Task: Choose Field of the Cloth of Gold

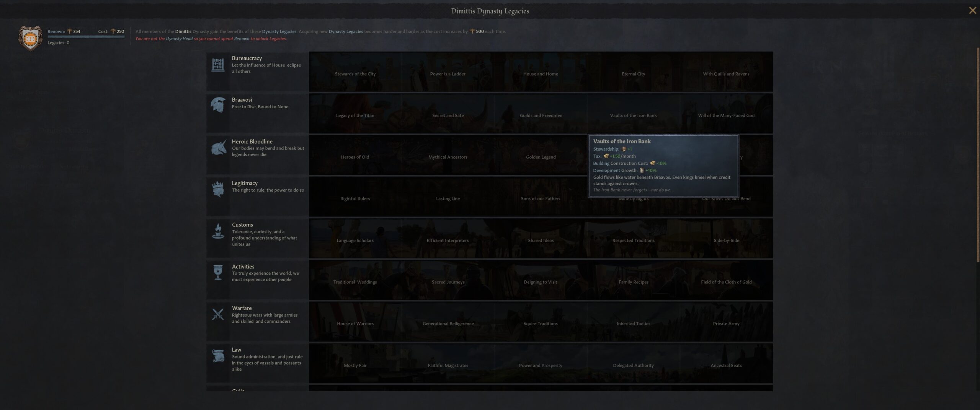Action: coord(726,282)
